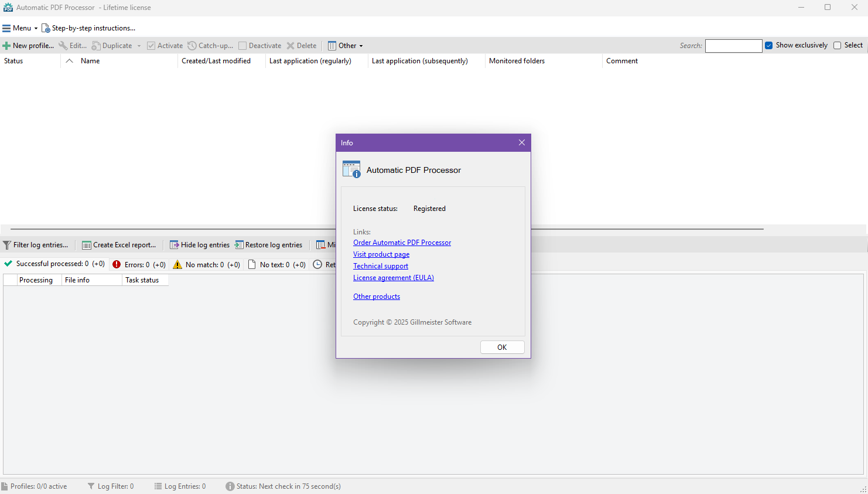Click the Restore log entries icon

[x=239, y=245]
